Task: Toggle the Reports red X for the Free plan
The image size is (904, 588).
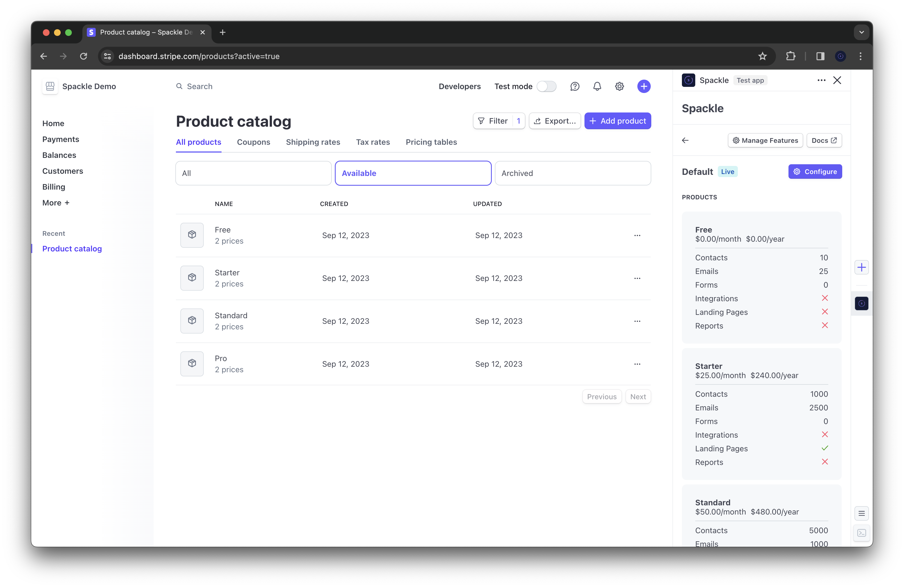Action: (825, 325)
